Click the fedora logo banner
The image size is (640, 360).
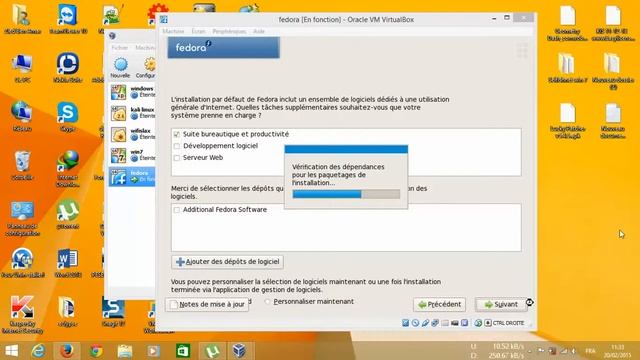(x=224, y=47)
